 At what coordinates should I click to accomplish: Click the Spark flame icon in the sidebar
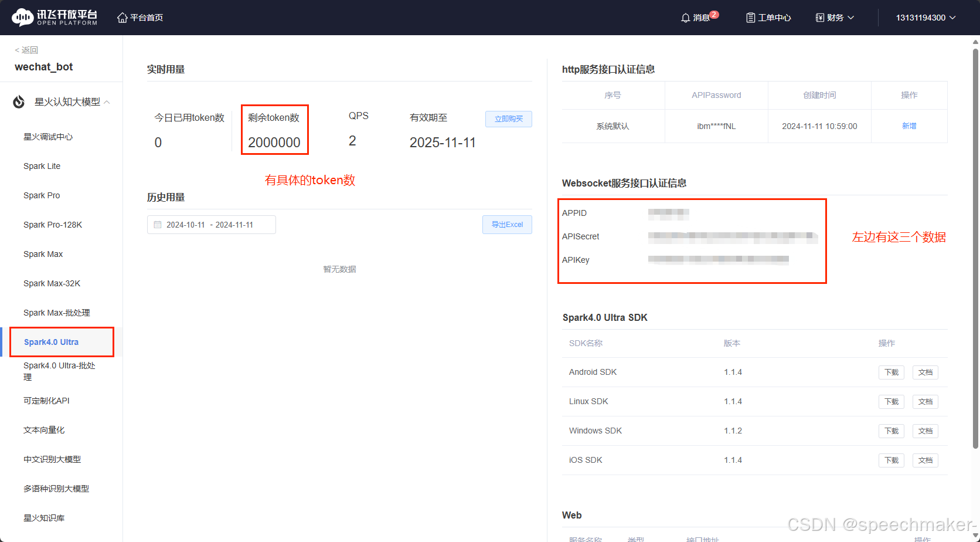pos(19,102)
